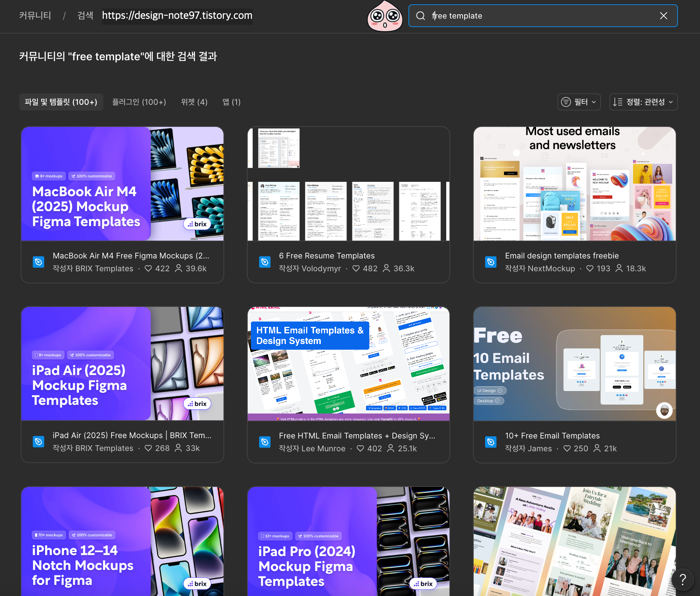
Task: Click user count icon on Lee Munroe card
Action: coord(391,448)
